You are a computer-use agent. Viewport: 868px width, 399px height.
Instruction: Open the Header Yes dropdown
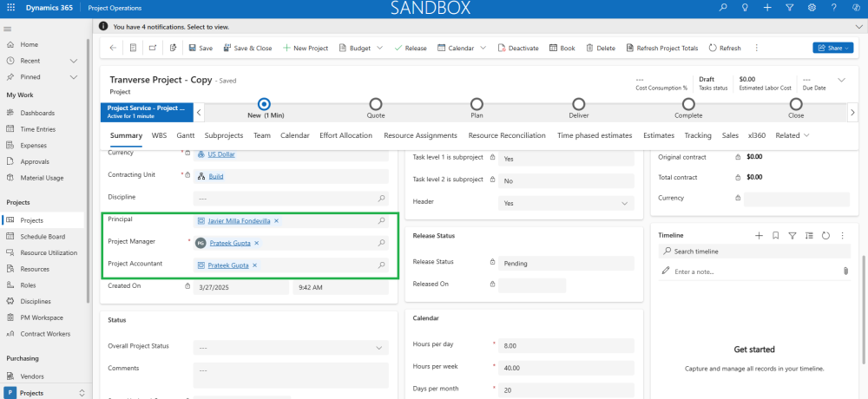(x=566, y=203)
